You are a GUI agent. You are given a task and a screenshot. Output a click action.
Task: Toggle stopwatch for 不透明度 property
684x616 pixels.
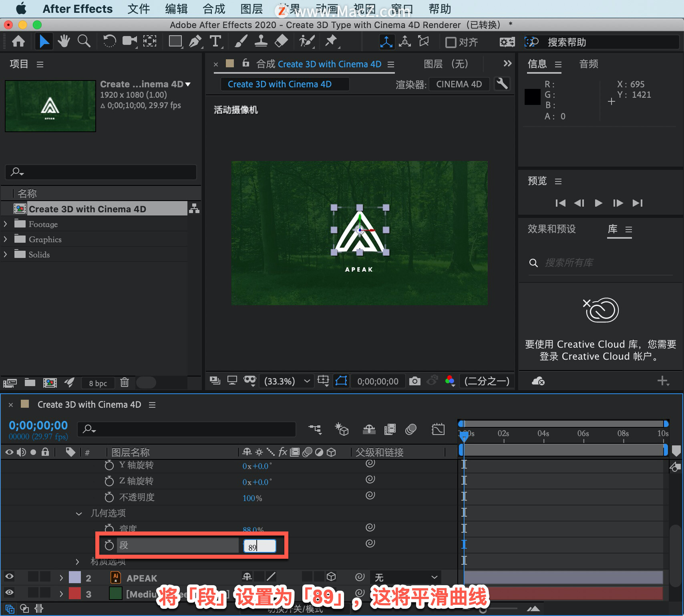pos(109,497)
